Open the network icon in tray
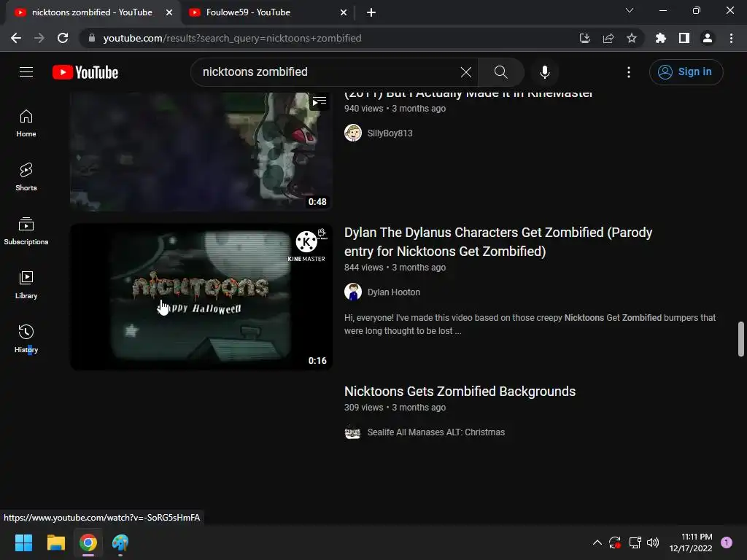This screenshot has width=747, height=560. (635, 542)
